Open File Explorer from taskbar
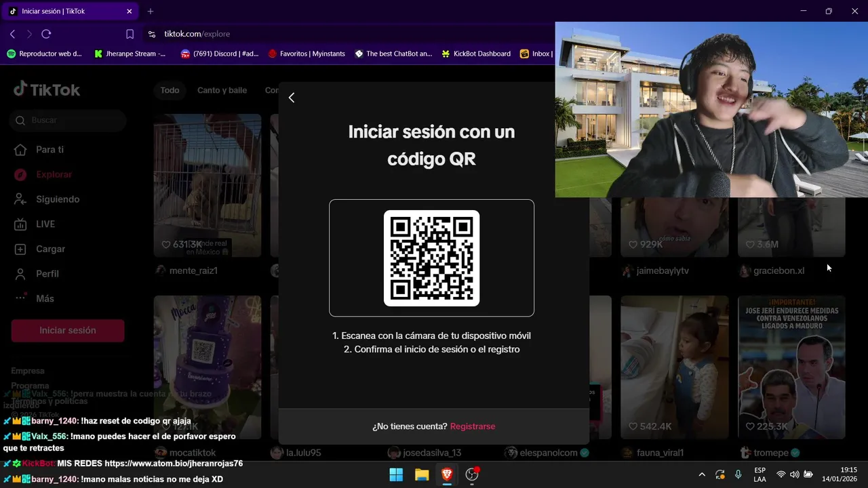The image size is (868, 488). click(422, 474)
